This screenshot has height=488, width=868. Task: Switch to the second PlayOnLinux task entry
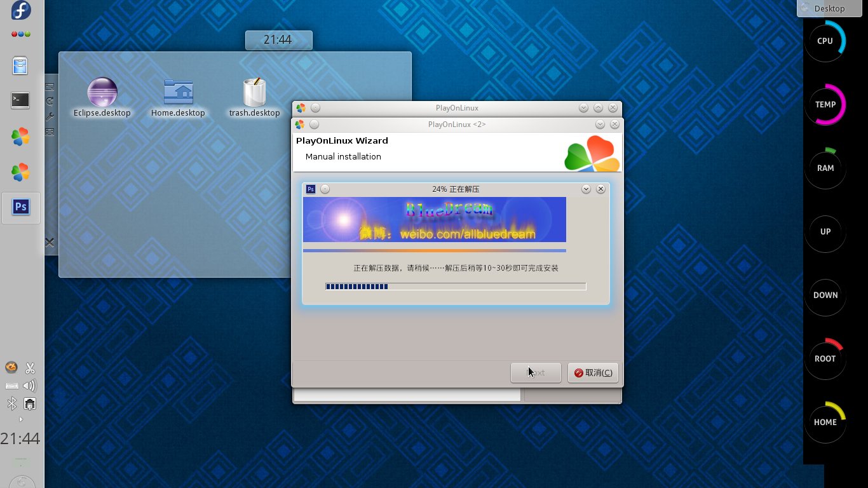21,172
